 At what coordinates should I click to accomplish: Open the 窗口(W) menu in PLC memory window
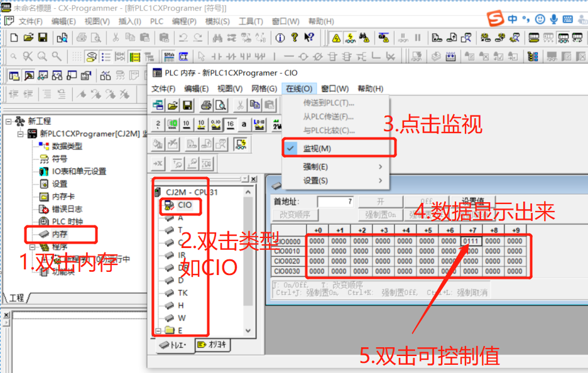[335, 89]
